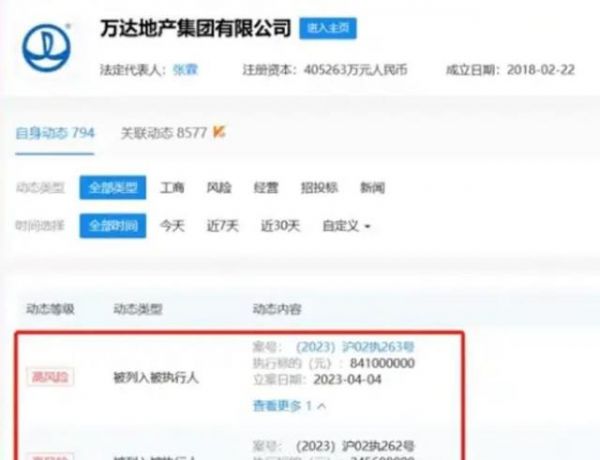The image size is (600, 460).
Task: Open case link (2023)沪02执263号
Action: [355, 347]
